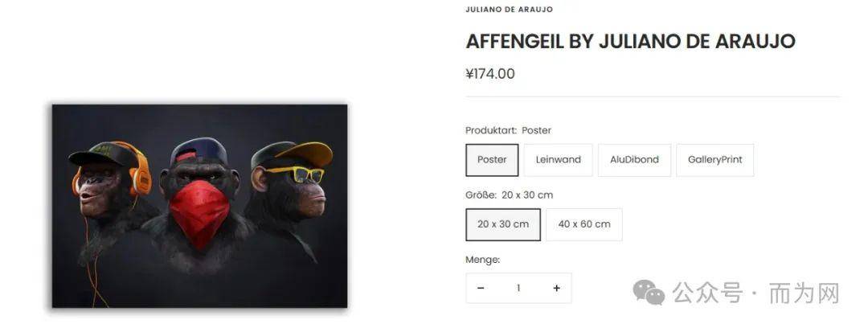Click the quantity number field
This screenshot has width=868, height=328.
pos(518,289)
